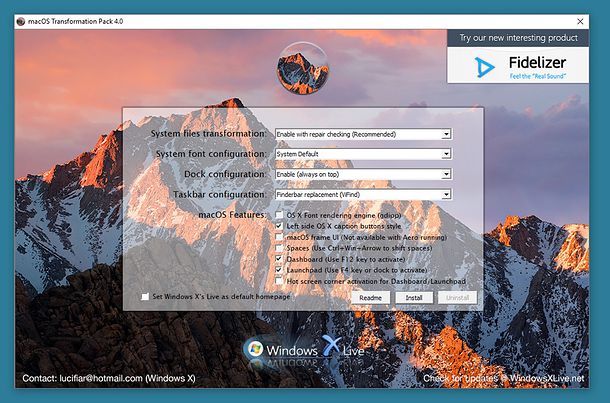Click the 'System files transformation:' label
This screenshot has height=403, width=610.
coord(209,134)
